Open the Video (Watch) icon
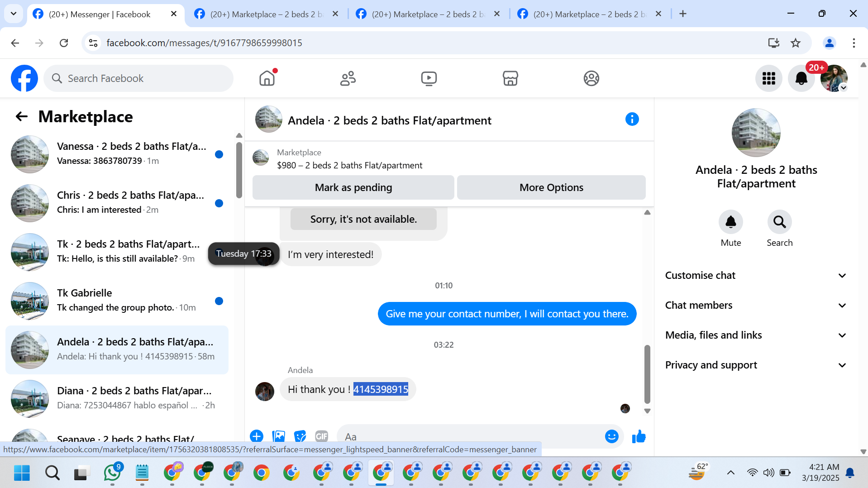 (x=429, y=78)
